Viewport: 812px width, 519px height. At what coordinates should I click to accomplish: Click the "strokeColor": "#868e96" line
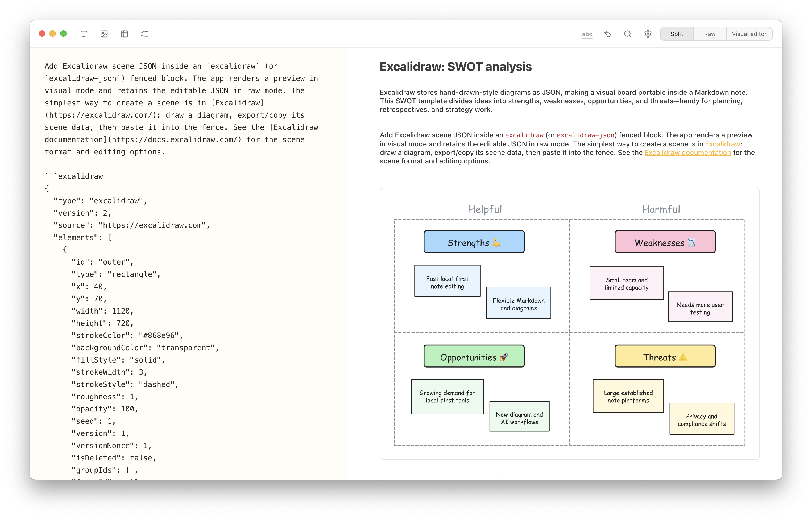[x=127, y=336]
